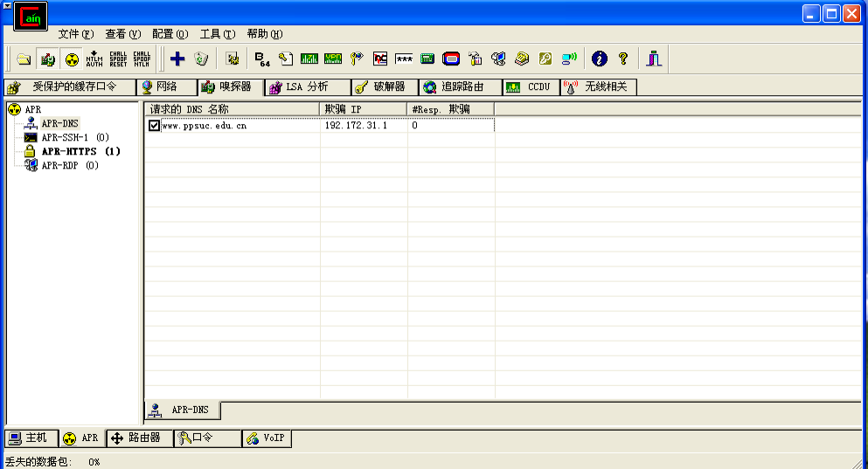Switch to the 网络 tab

click(167, 86)
